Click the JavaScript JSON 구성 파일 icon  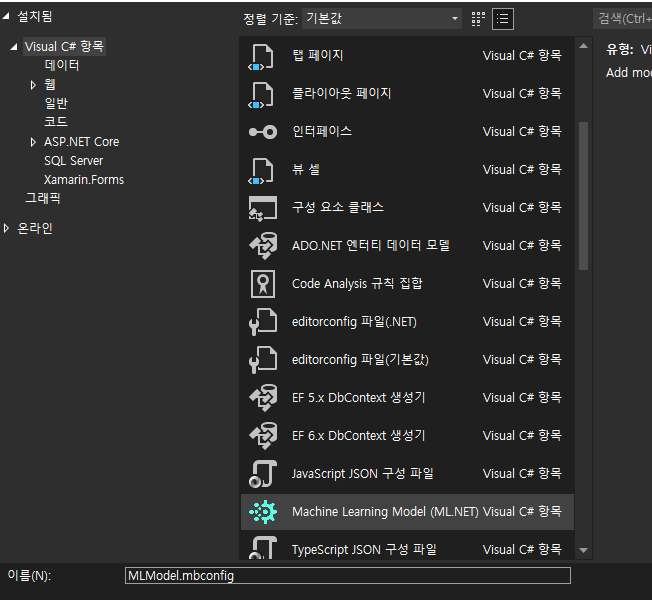tap(262, 474)
